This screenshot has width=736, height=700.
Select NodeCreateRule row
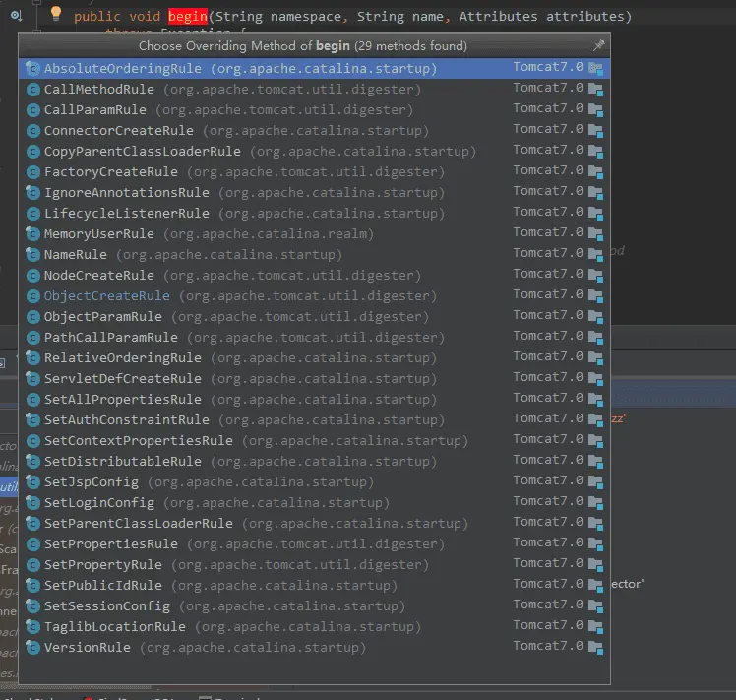pyautogui.click(x=314, y=275)
